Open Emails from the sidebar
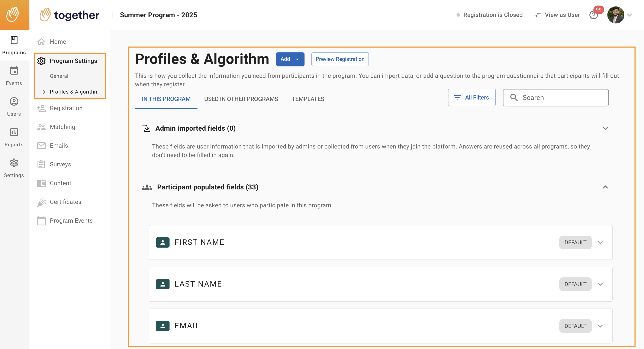The width and height of the screenshot is (644, 349). pyautogui.click(x=59, y=146)
